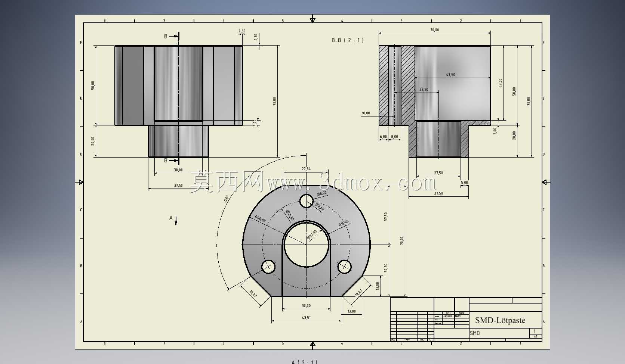The width and height of the screenshot is (625, 364).
Task: Select the 120° angular dimension
Action: pos(226,198)
